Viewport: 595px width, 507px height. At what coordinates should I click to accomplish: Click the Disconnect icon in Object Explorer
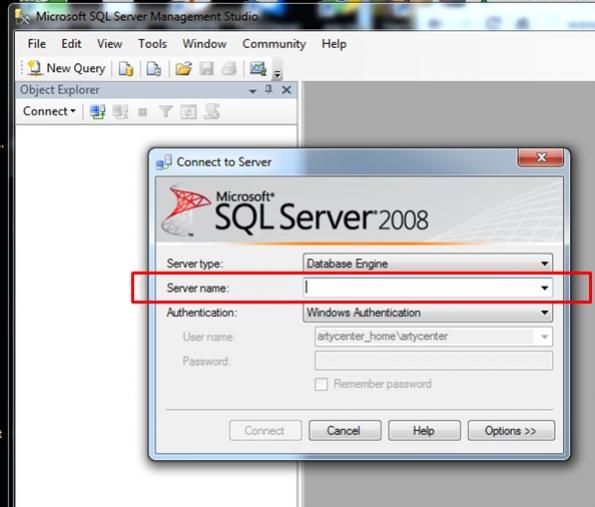click(x=120, y=112)
